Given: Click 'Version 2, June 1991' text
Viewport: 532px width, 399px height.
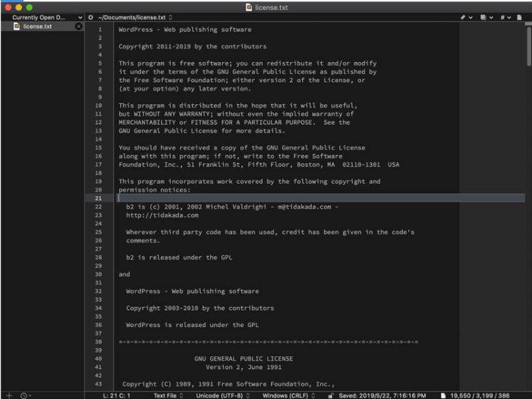Looking at the screenshot, I should click(244, 367).
